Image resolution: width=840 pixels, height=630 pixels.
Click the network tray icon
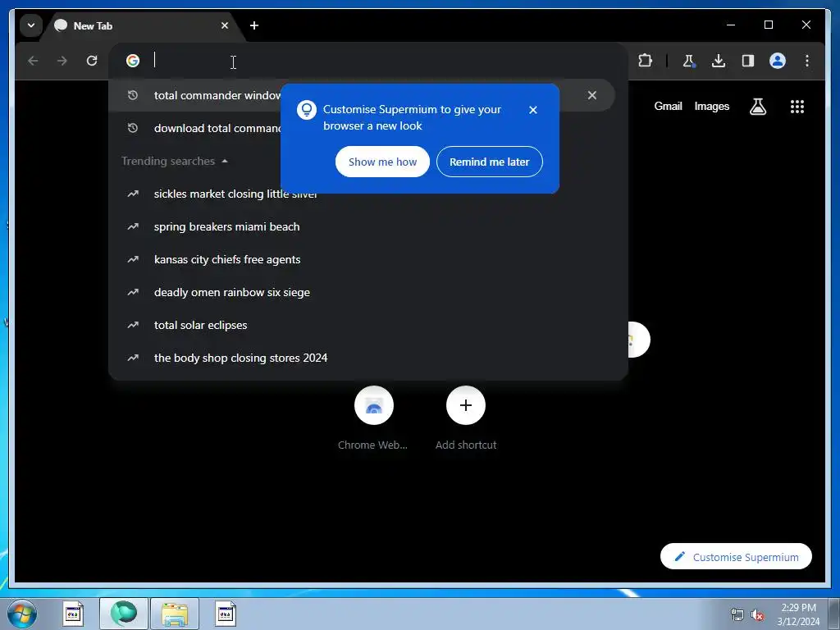coord(737,615)
